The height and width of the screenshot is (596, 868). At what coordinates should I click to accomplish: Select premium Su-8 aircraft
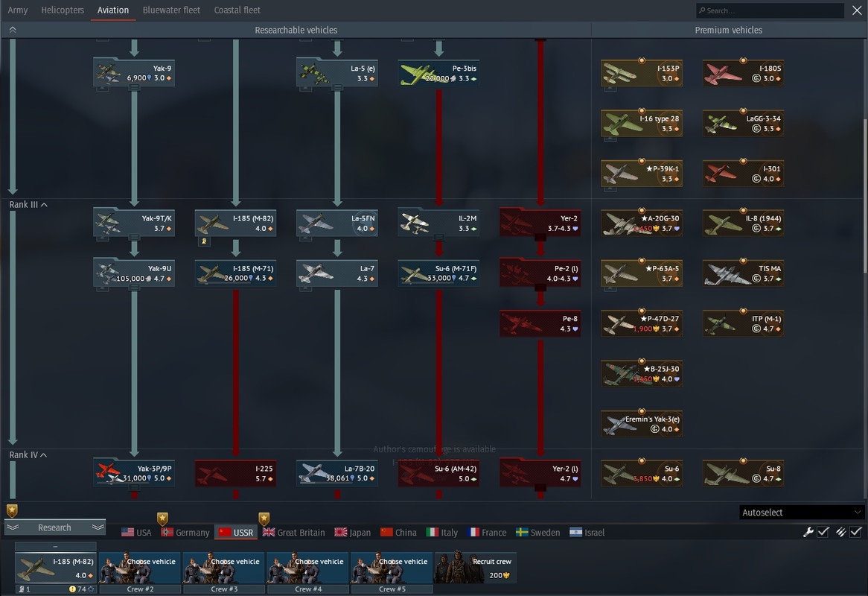click(x=744, y=473)
